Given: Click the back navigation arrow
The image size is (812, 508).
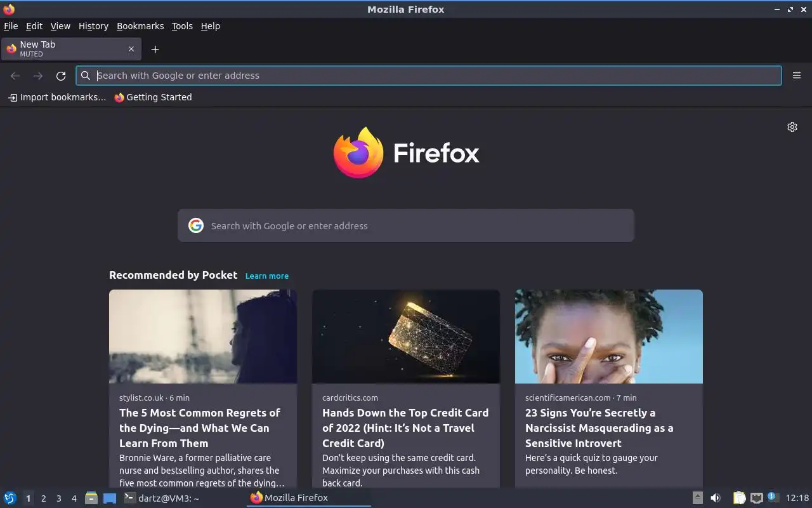Looking at the screenshot, I should (x=15, y=76).
